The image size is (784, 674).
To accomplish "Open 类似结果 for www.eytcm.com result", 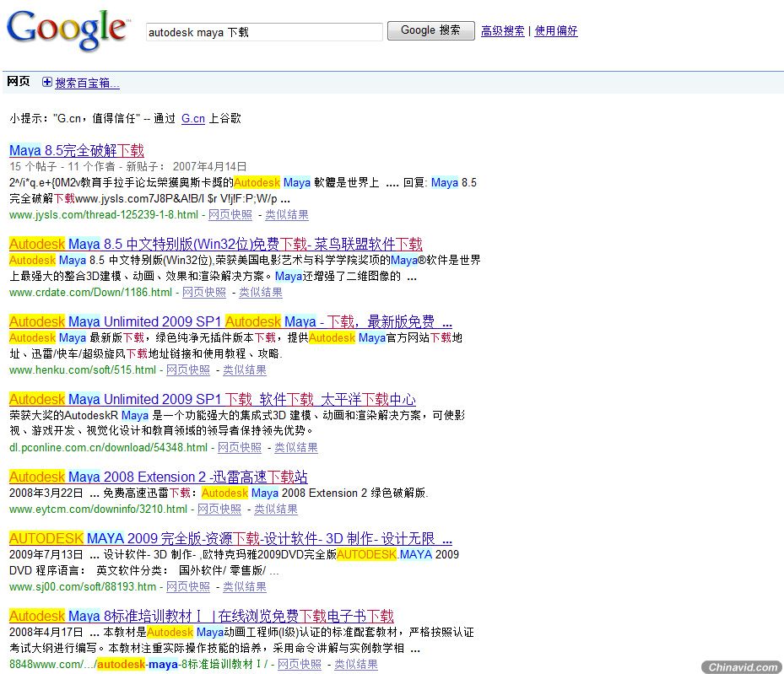I will click(x=276, y=510).
